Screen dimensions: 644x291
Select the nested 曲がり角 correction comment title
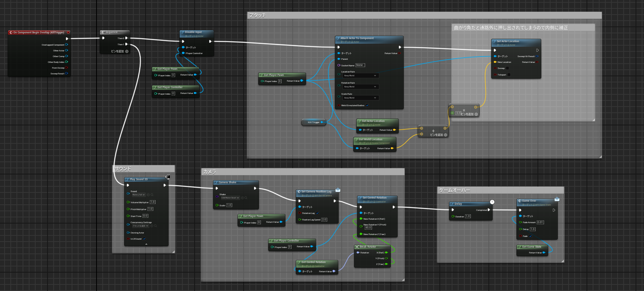click(x=511, y=28)
